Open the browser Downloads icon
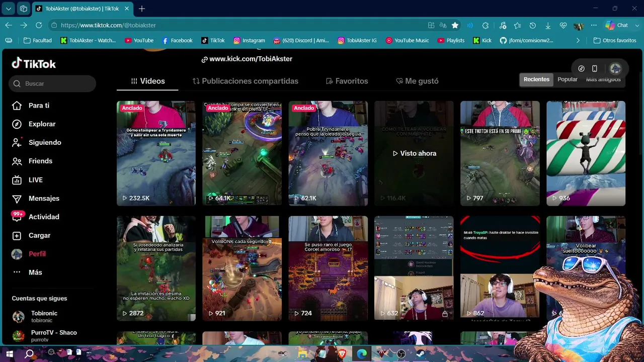 548,25
